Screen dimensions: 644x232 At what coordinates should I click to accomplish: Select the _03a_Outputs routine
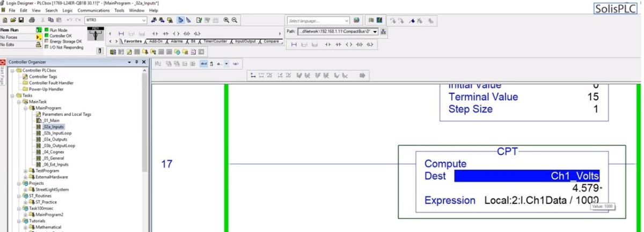click(x=55, y=140)
